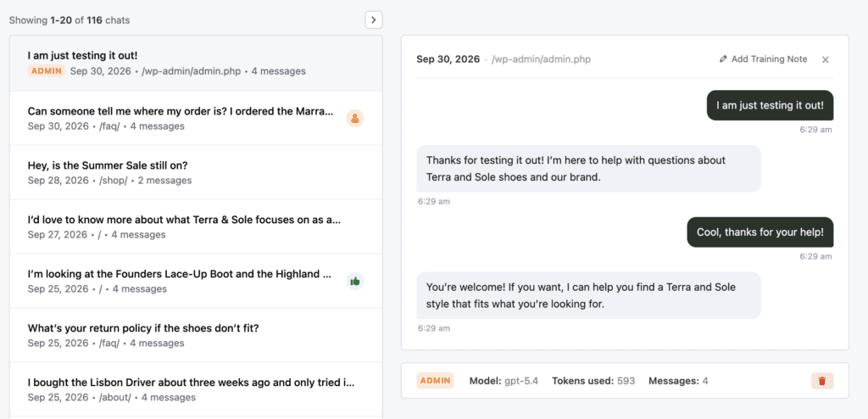Screen dimensions: 868x419
Task: Click the ADMIN badge in the footer bar
Action: 435,381
